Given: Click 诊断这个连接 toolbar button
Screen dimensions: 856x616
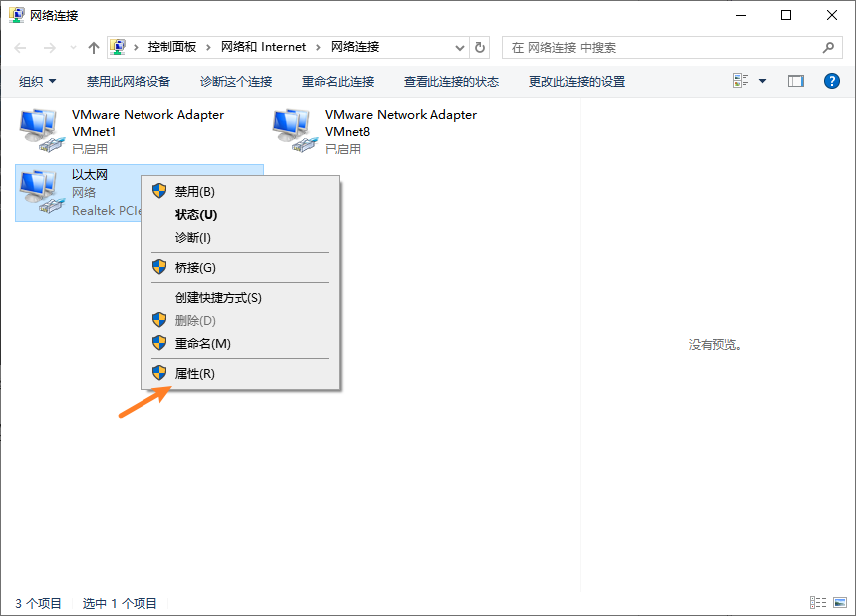Looking at the screenshot, I should (236, 81).
